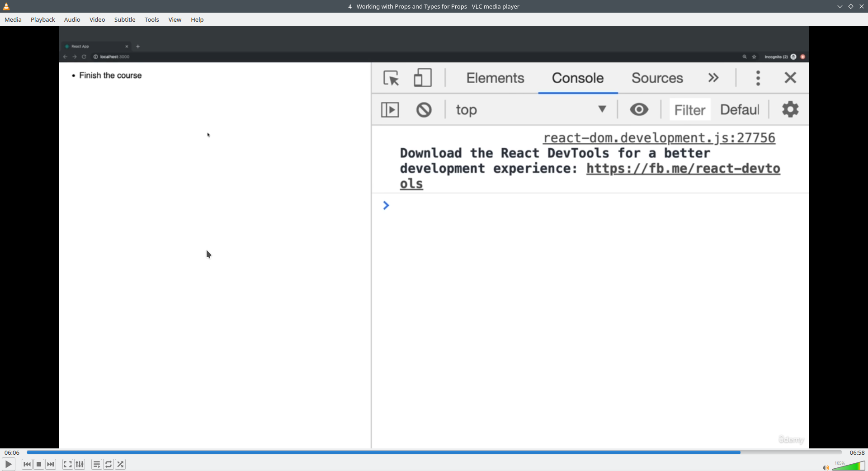Open the Video menu
868x471 pixels.
(x=97, y=19)
